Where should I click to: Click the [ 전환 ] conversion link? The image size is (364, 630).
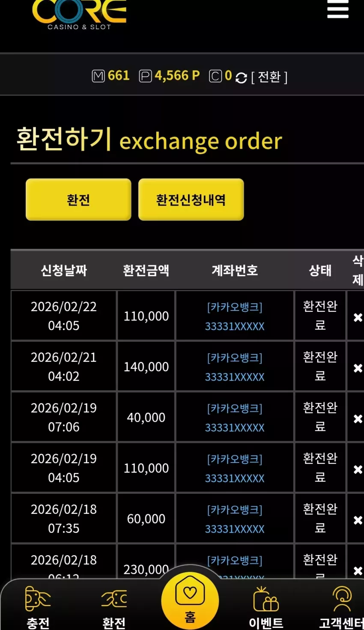pyautogui.click(x=269, y=77)
